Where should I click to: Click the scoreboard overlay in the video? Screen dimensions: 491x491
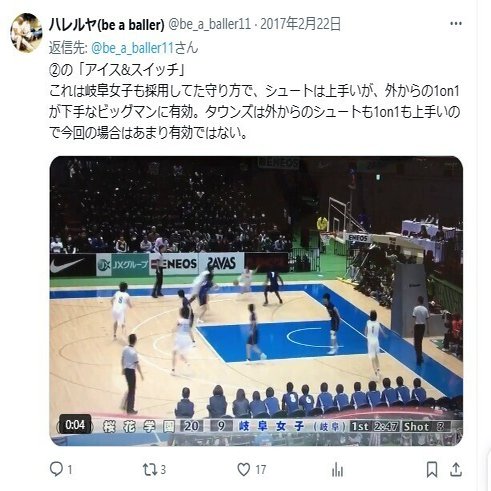pos(277,426)
